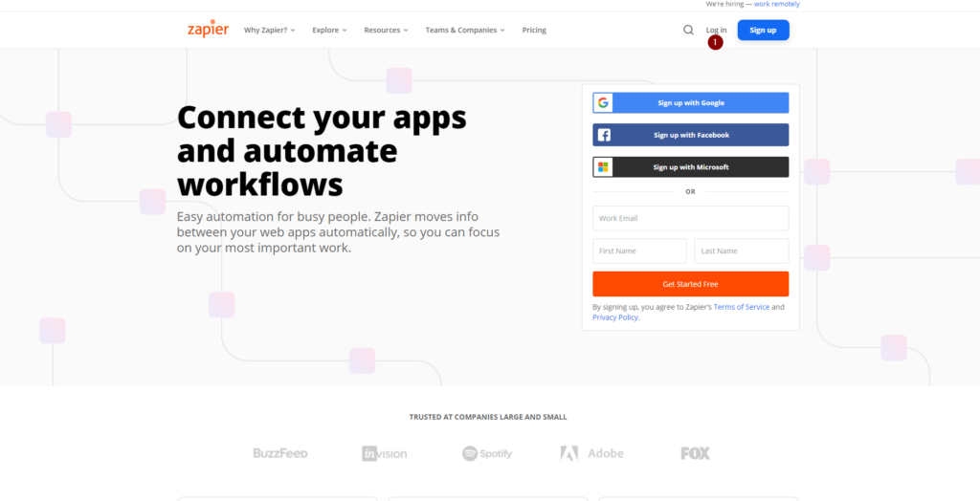The image size is (980, 501).
Task: Click the InVision company logo
Action: click(385, 453)
